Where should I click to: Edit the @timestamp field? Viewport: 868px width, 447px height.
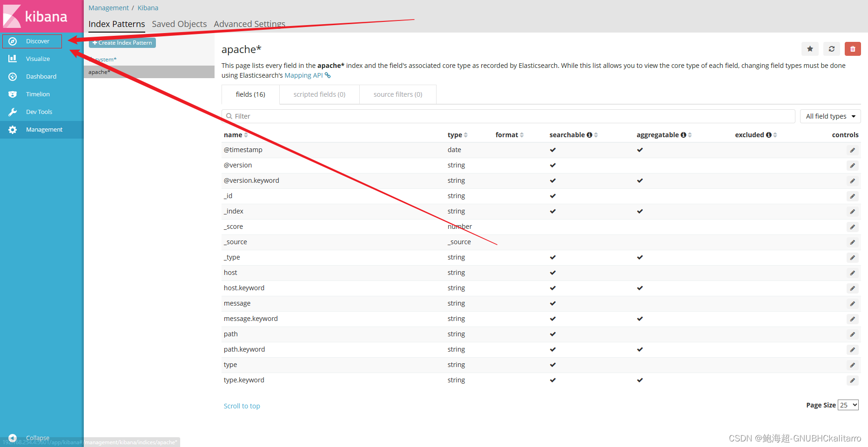tap(853, 150)
